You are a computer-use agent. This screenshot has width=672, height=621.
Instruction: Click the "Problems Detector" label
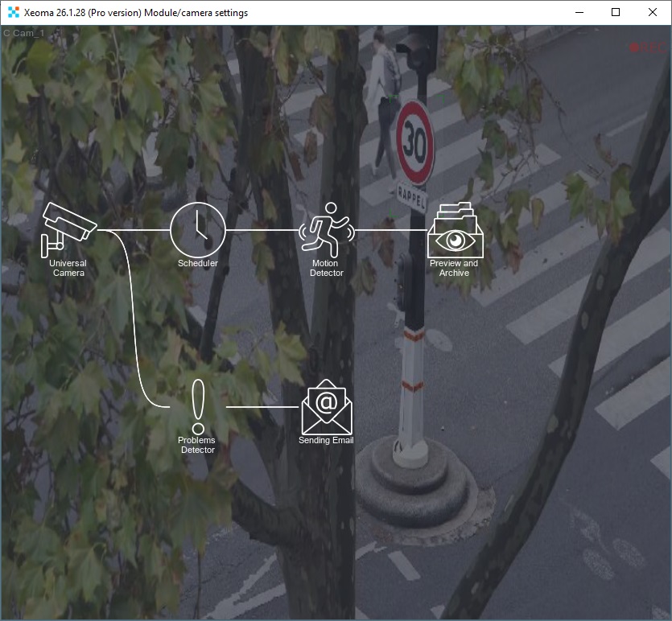pos(198,445)
